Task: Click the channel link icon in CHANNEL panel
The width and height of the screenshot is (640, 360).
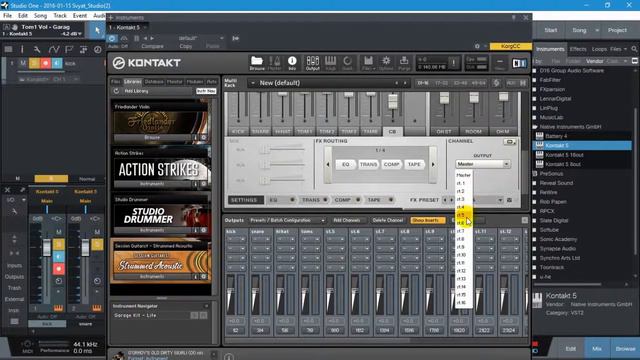Action: [x=509, y=142]
